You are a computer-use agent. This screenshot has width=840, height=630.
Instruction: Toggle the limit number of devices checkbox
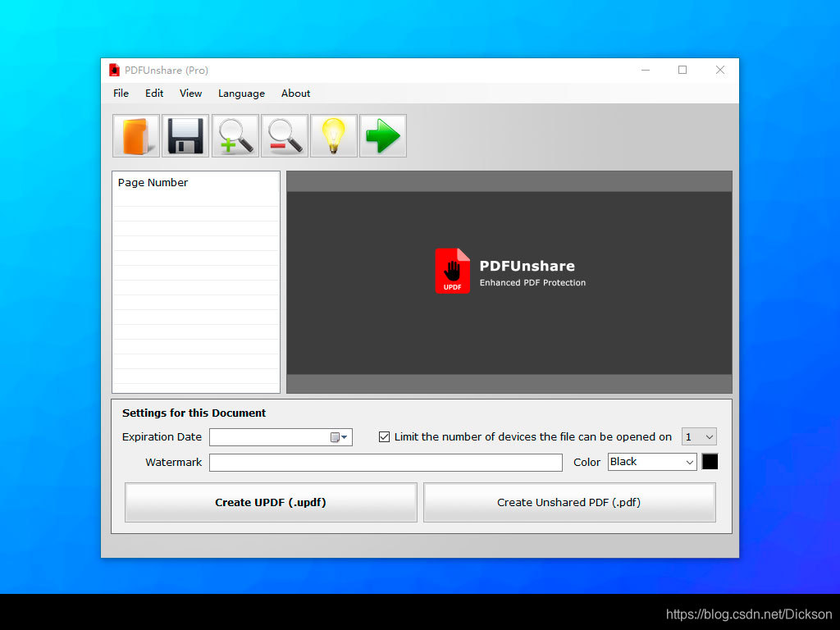click(384, 437)
